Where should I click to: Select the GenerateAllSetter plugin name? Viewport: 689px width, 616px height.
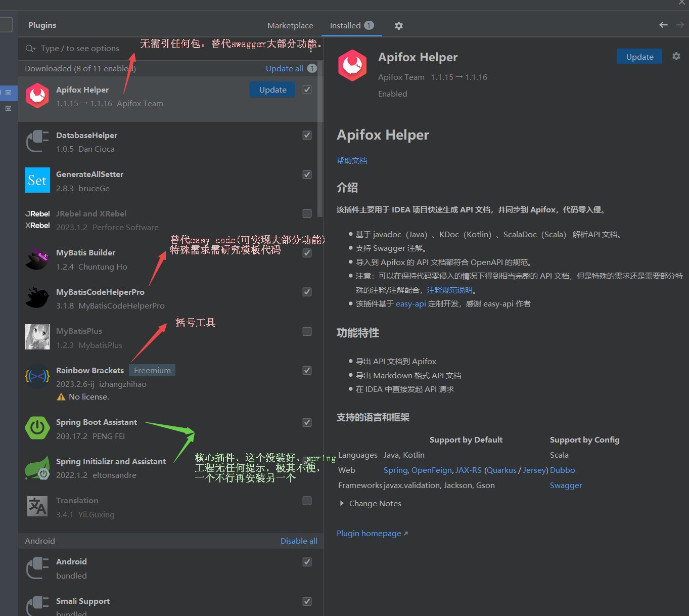pos(89,174)
